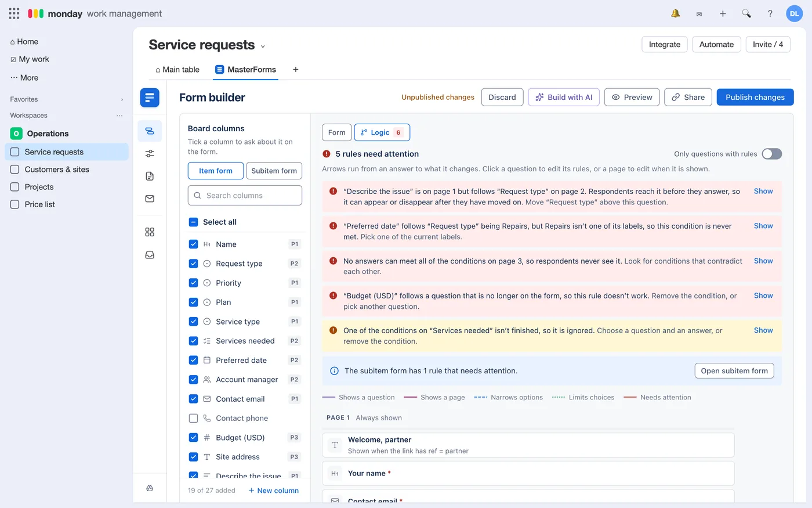
Task: Uncheck the Budget (USD) column checkbox
Action: coord(194,438)
